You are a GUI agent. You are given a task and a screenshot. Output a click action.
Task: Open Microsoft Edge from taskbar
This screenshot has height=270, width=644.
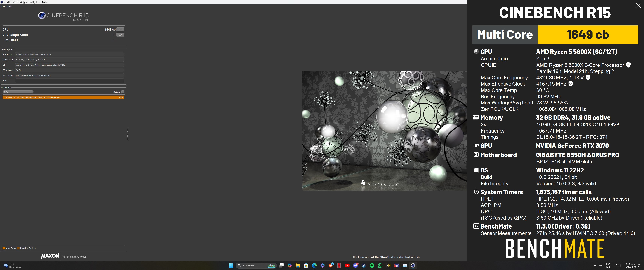tap(314, 265)
